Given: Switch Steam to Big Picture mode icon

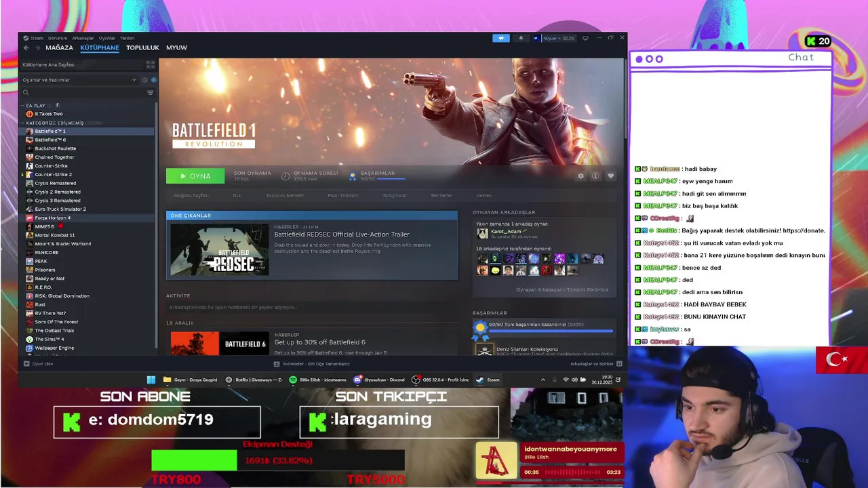Looking at the screenshot, I should point(585,38).
